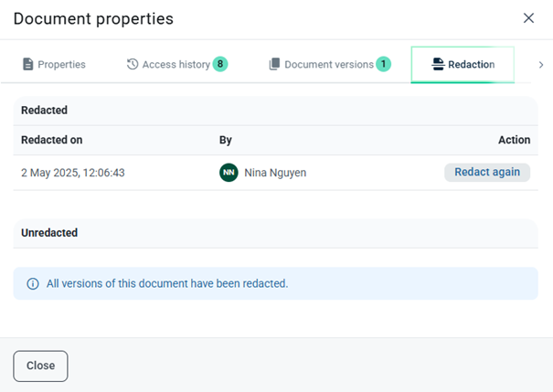Image resolution: width=553 pixels, height=392 pixels.
Task: Click the clock icon for Access history
Action: 133,65
